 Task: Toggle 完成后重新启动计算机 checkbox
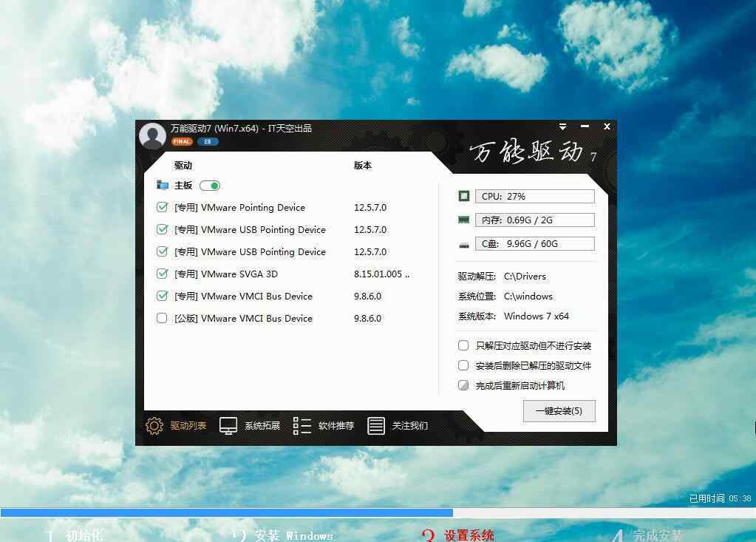463,385
